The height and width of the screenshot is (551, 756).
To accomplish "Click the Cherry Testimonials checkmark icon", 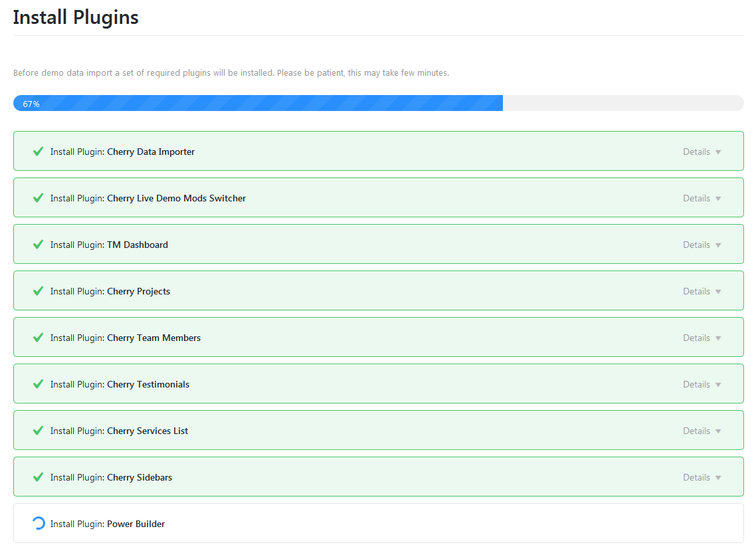I will coord(39,384).
